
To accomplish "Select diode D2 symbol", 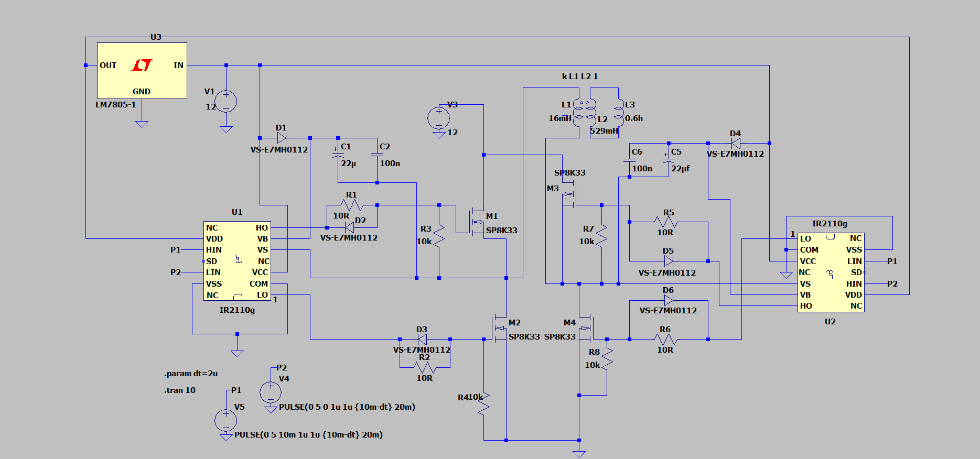I will pos(349,227).
